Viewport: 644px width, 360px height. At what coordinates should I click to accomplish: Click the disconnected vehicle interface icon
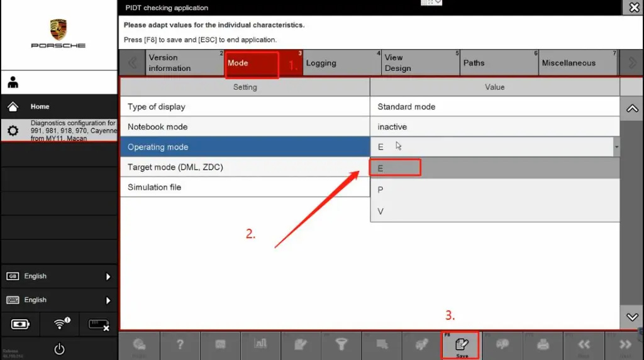click(x=99, y=324)
